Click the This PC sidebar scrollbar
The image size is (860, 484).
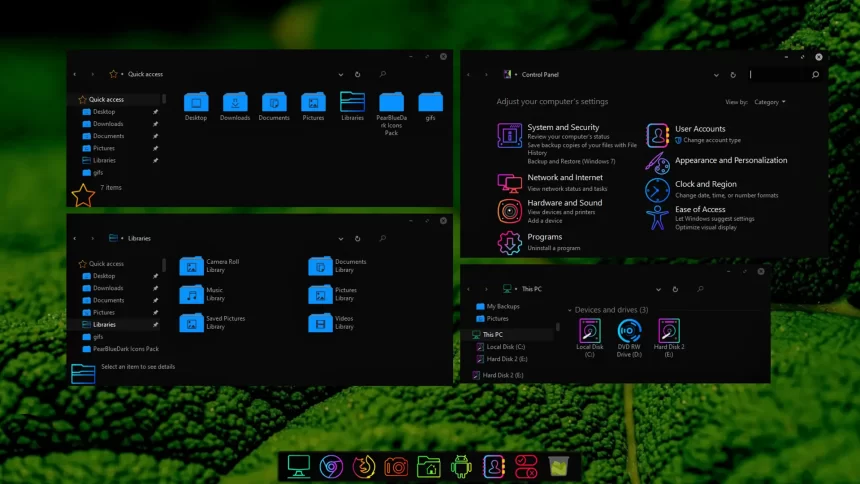558,327
